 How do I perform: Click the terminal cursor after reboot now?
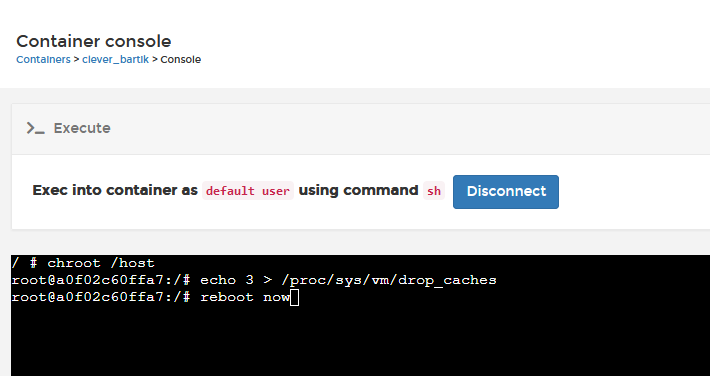point(294,298)
